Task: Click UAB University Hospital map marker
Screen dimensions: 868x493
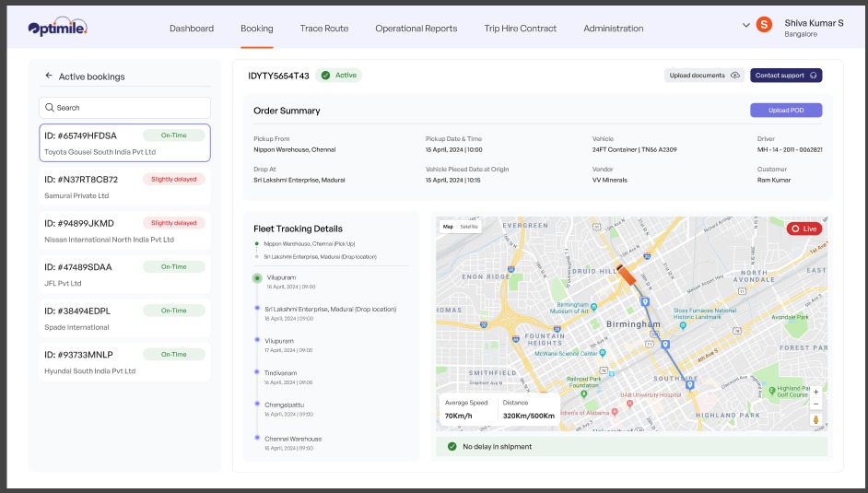Action: pos(629,404)
